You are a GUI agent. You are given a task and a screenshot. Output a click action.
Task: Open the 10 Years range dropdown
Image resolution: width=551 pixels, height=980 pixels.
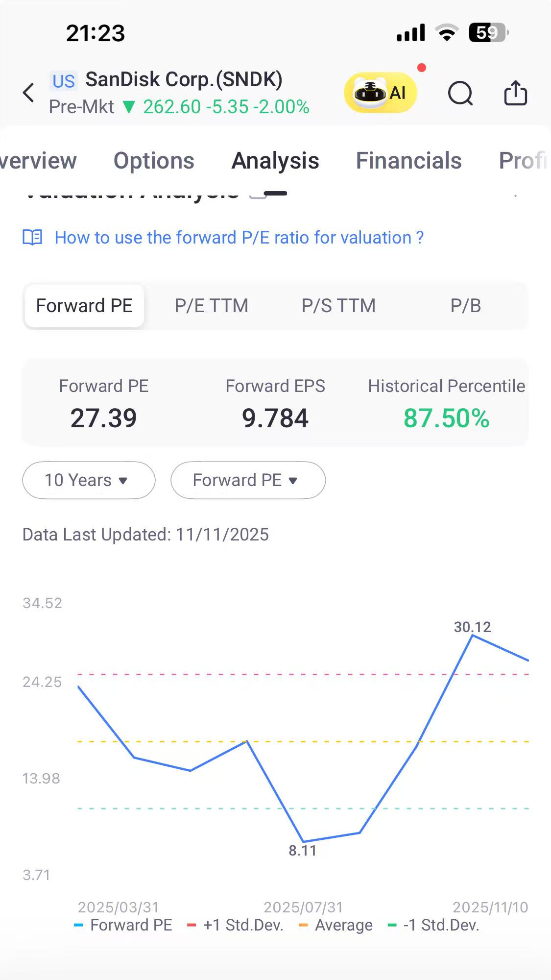point(89,480)
